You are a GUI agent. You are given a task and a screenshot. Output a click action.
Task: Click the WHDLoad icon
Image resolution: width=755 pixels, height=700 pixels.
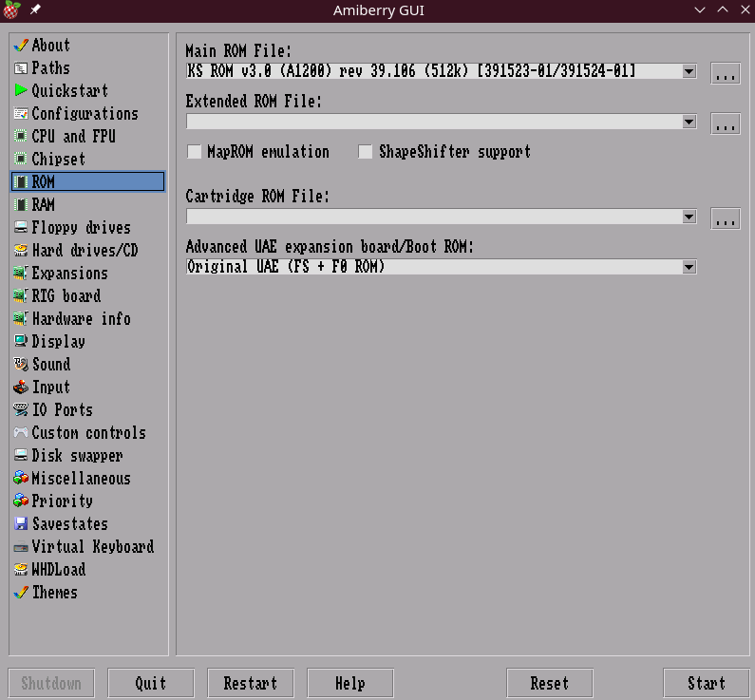coord(21,570)
